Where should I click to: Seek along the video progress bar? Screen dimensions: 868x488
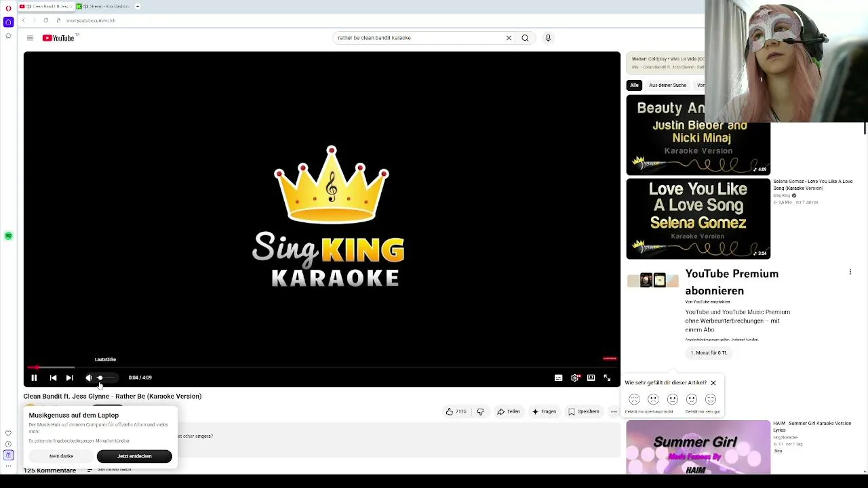point(321,367)
